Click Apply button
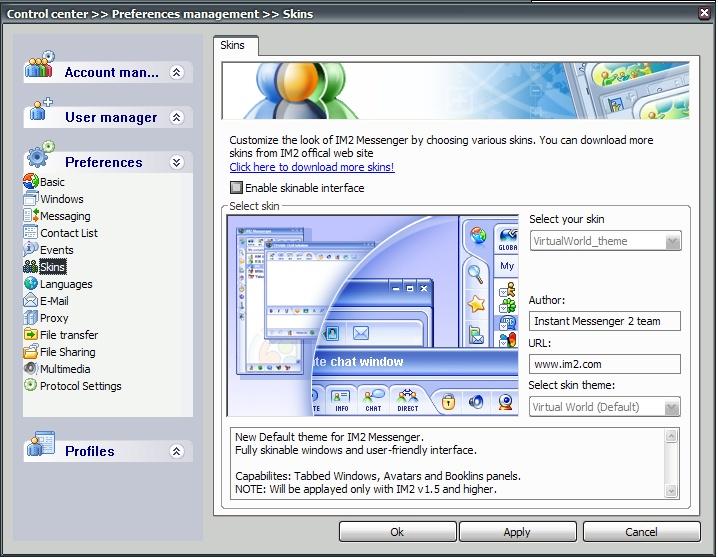718x558 pixels. [517, 531]
